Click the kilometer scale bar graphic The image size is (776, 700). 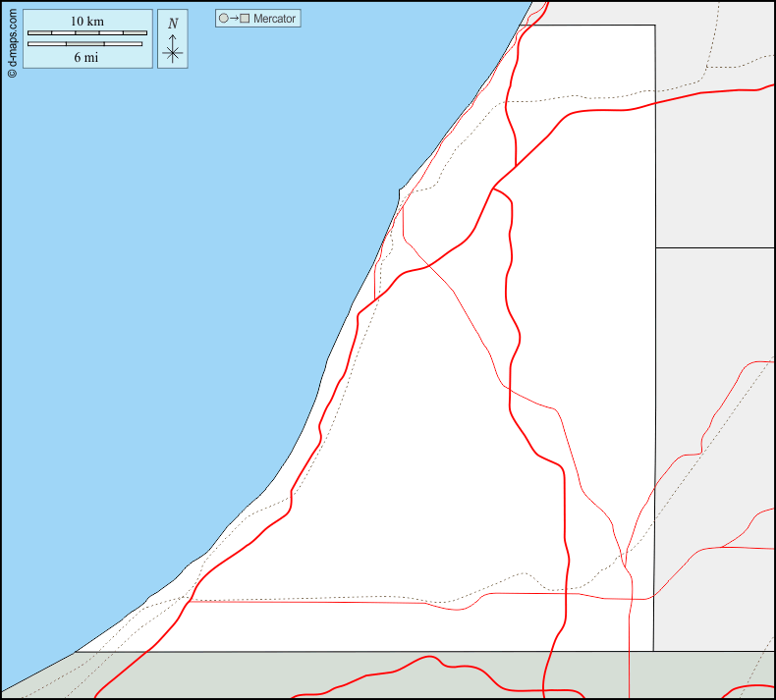click(87, 33)
